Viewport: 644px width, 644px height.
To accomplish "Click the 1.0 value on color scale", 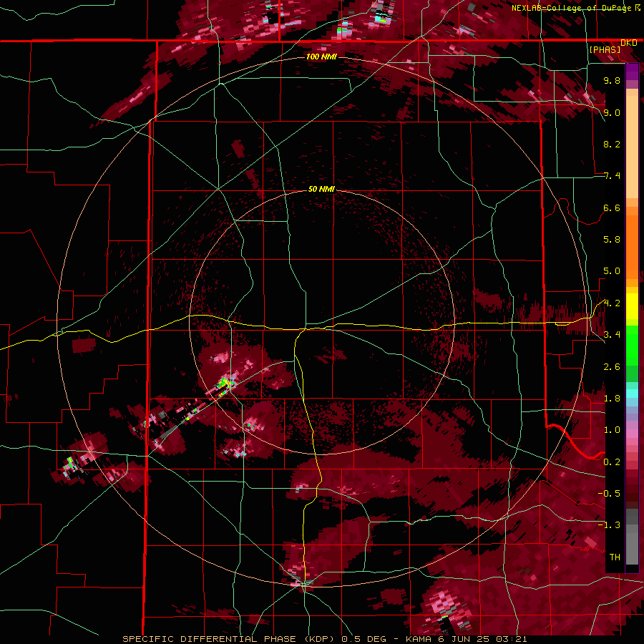I will tap(612, 430).
